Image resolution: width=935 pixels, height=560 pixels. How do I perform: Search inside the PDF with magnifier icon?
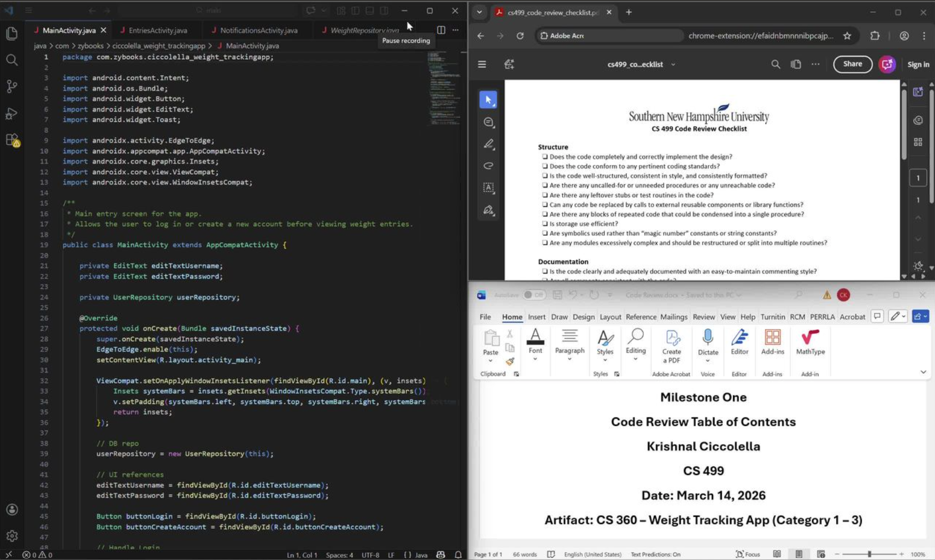tap(775, 64)
